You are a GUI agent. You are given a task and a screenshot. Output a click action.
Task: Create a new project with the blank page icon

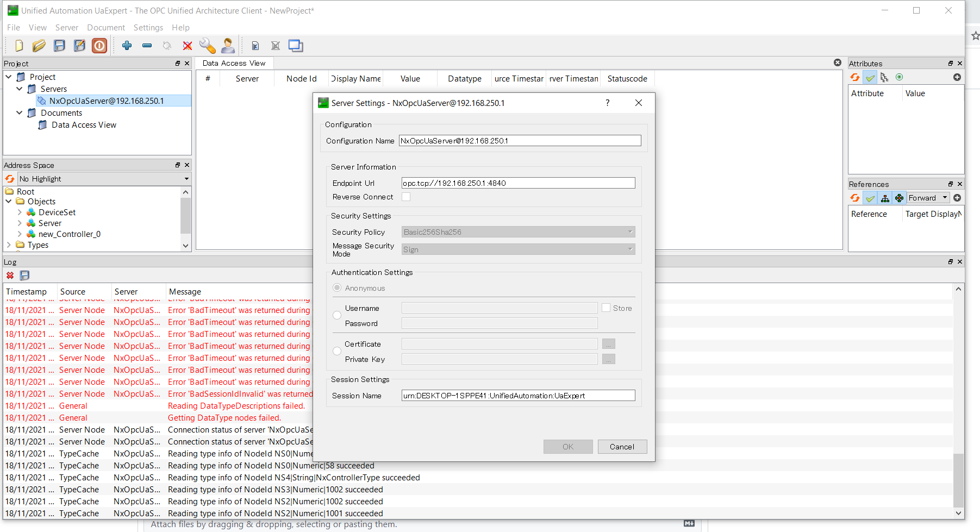[18, 46]
